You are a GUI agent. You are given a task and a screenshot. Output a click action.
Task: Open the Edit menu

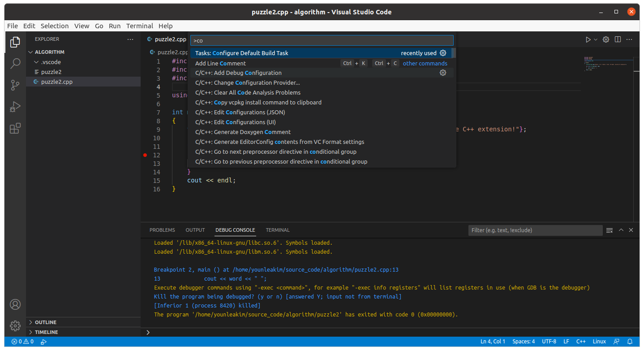pyautogui.click(x=29, y=26)
